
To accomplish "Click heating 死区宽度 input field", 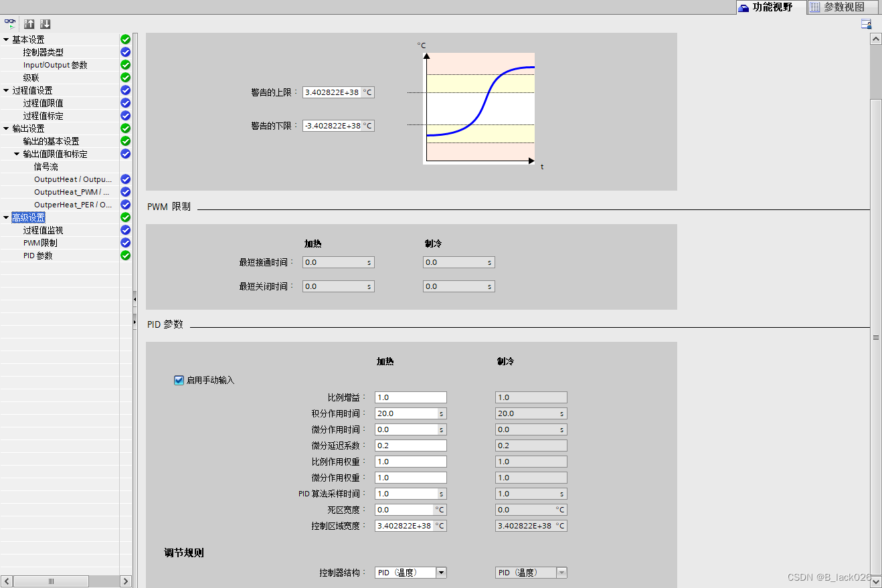I will point(411,510).
